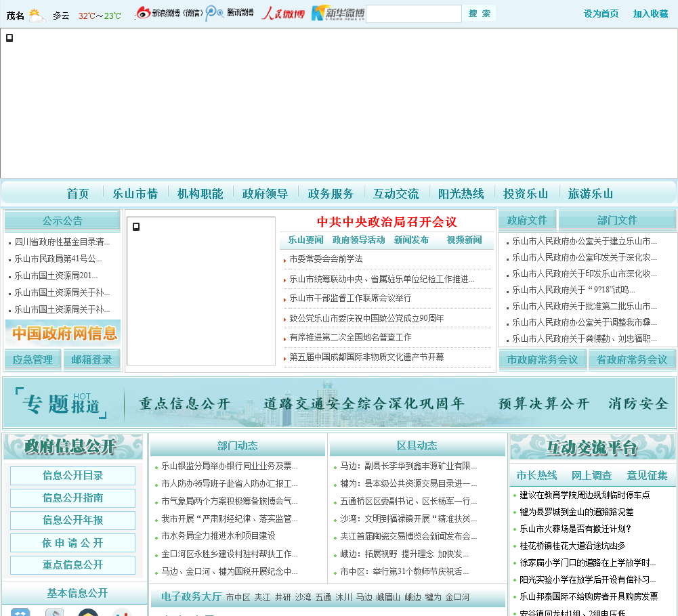Switch to the 部门文件 tab
Viewport: 678px width, 616px height.
[x=617, y=220]
